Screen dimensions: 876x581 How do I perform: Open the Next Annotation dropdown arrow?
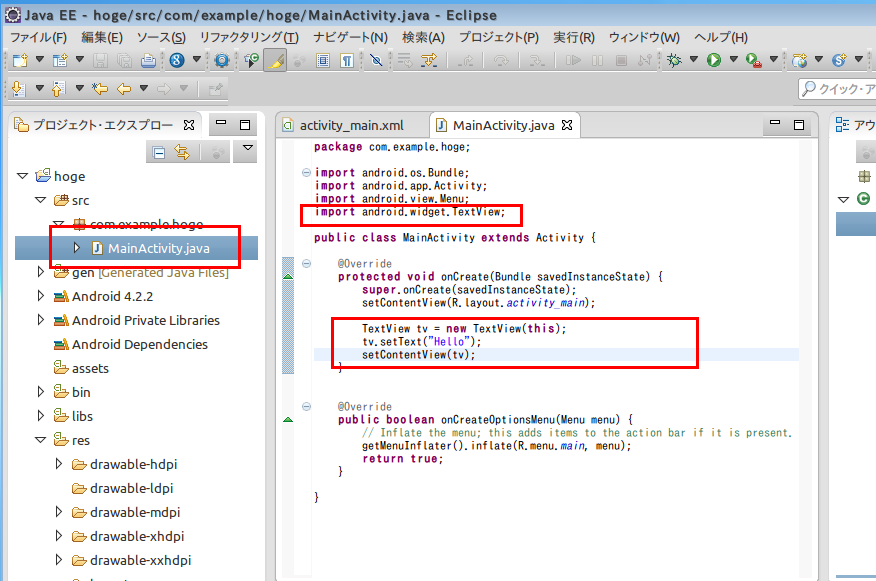coord(40,88)
